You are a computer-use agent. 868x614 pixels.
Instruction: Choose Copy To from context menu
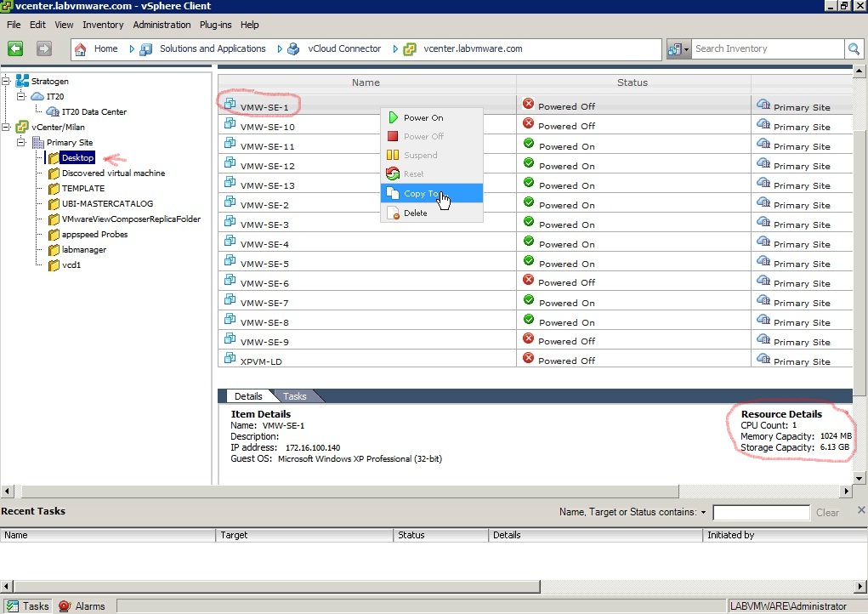coord(432,193)
